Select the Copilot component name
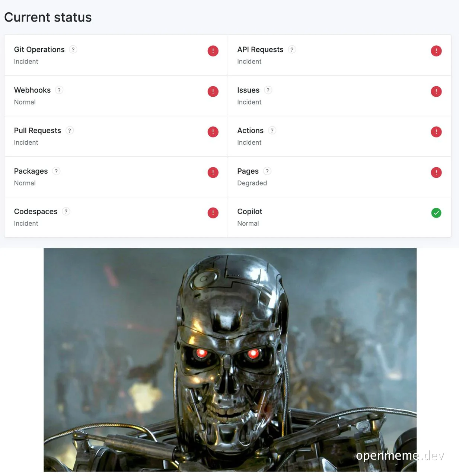This screenshot has width=459, height=476. point(250,212)
